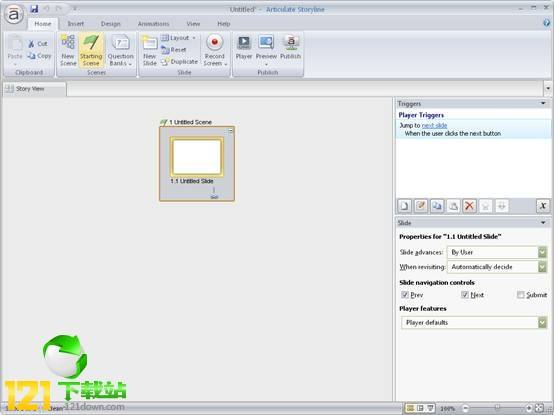Click the Copy icon in Clipboard group
554x415 pixels.
pos(31,56)
